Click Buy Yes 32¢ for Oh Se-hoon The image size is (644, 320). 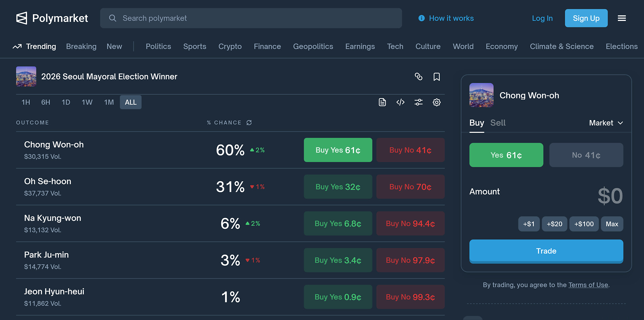tap(338, 186)
